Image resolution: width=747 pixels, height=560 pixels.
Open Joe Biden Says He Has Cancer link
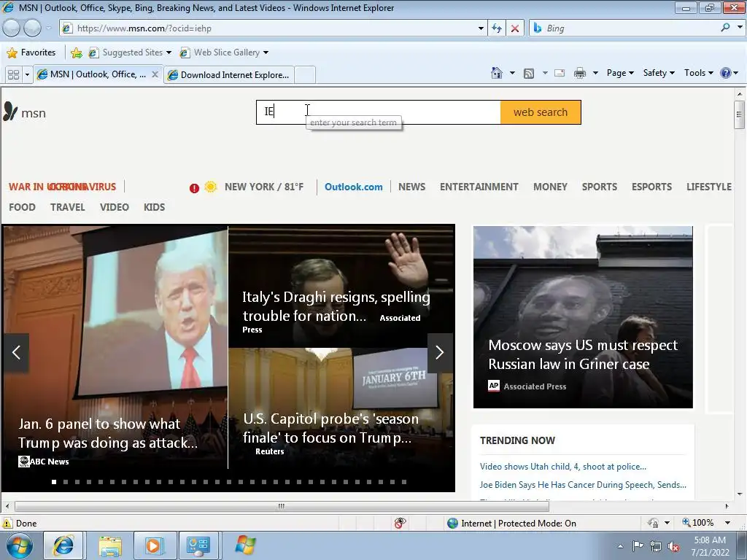tap(583, 485)
